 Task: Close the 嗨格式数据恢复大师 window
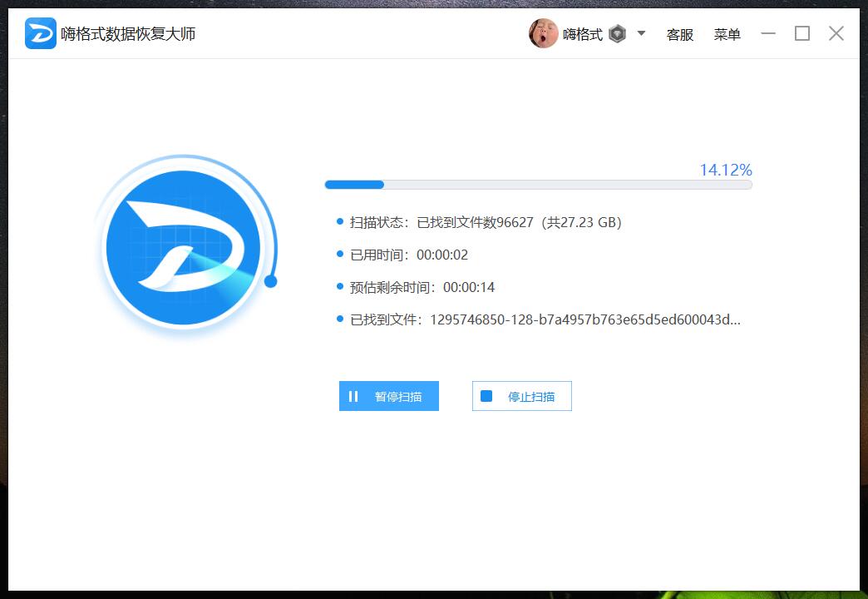(x=836, y=33)
